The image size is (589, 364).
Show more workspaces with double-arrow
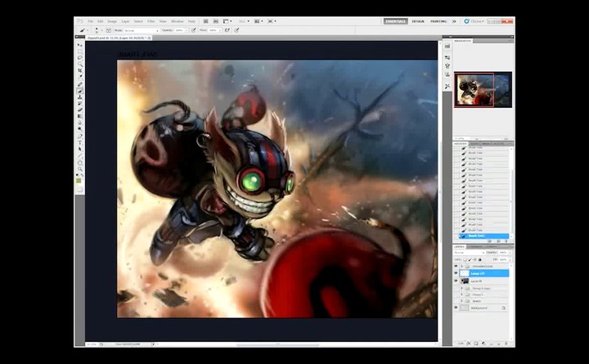(454, 21)
